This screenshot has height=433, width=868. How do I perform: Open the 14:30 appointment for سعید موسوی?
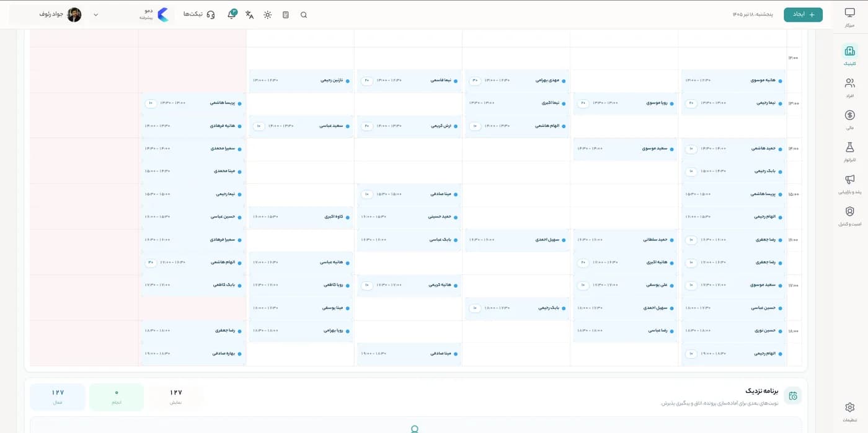pyautogui.click(x=624, y=149)
